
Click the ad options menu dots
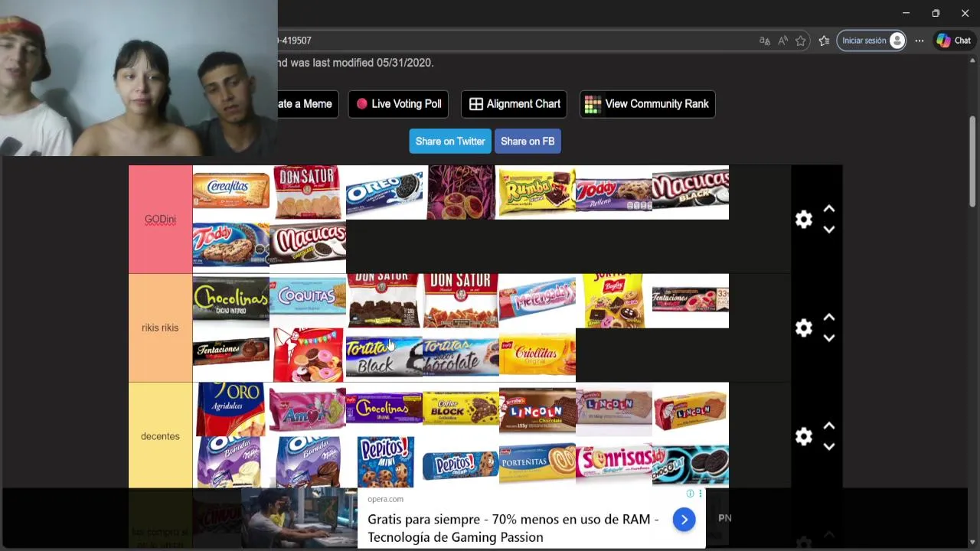700,494
